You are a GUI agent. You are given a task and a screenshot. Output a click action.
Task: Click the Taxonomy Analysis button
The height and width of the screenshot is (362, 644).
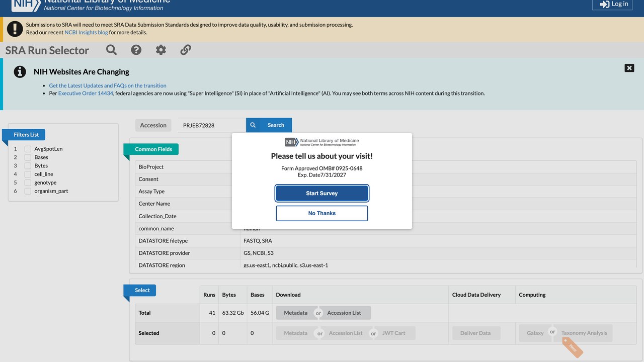coord(584,333)
